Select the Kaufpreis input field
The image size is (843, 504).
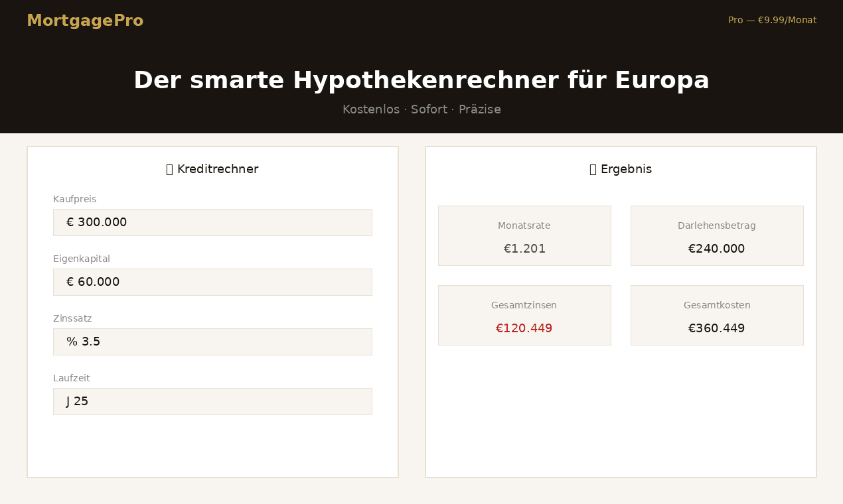click(x=212, y=222)
